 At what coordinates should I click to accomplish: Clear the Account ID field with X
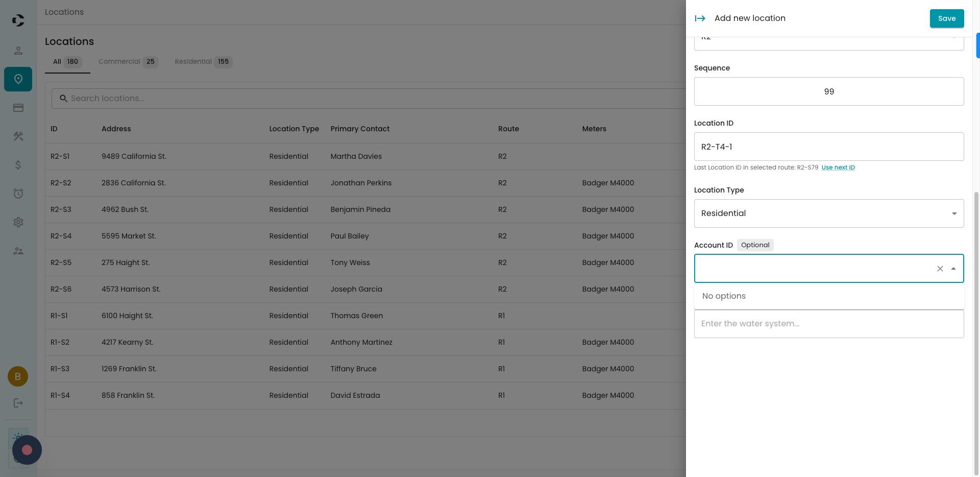point(940,269)
